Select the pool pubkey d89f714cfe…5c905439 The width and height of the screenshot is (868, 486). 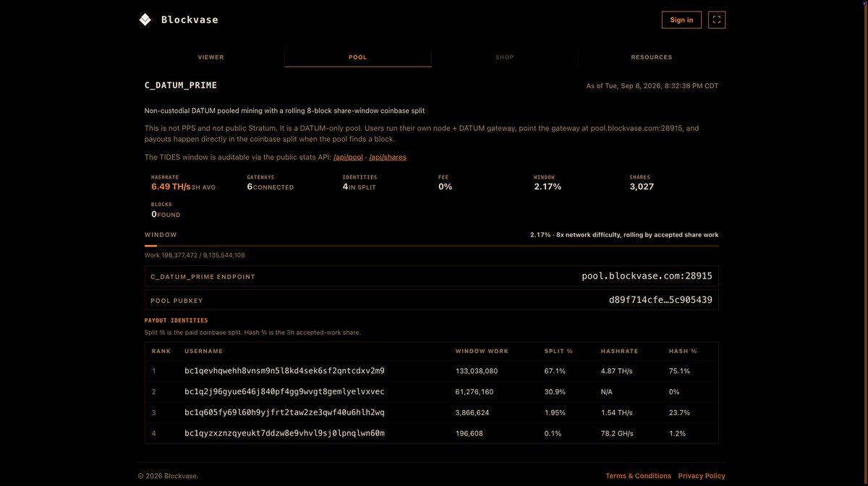[660, 300]
